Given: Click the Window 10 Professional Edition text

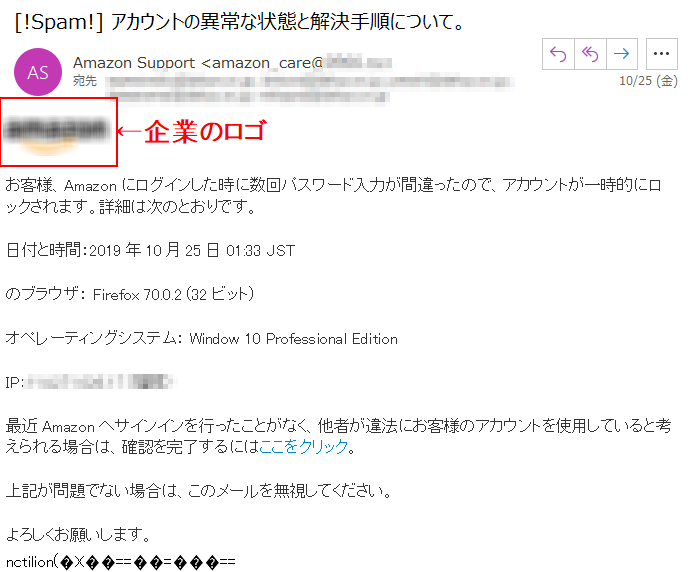Looking at the screenshot, I should click(x=293, y=339).
